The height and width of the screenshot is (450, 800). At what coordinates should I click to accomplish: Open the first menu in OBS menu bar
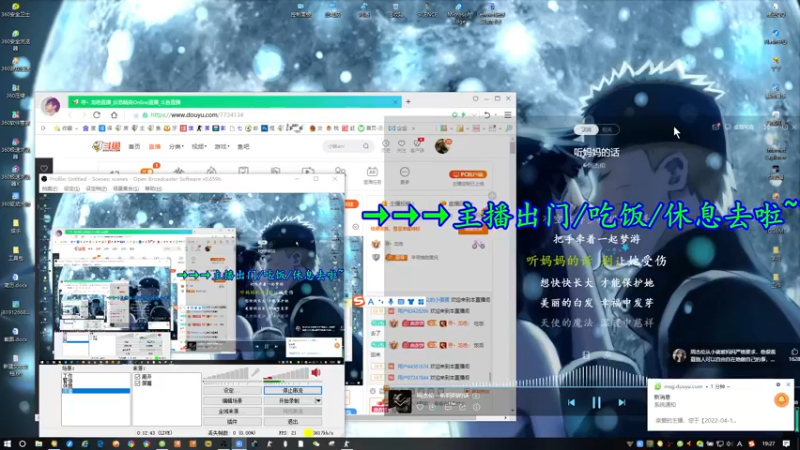tap(49, 189)
